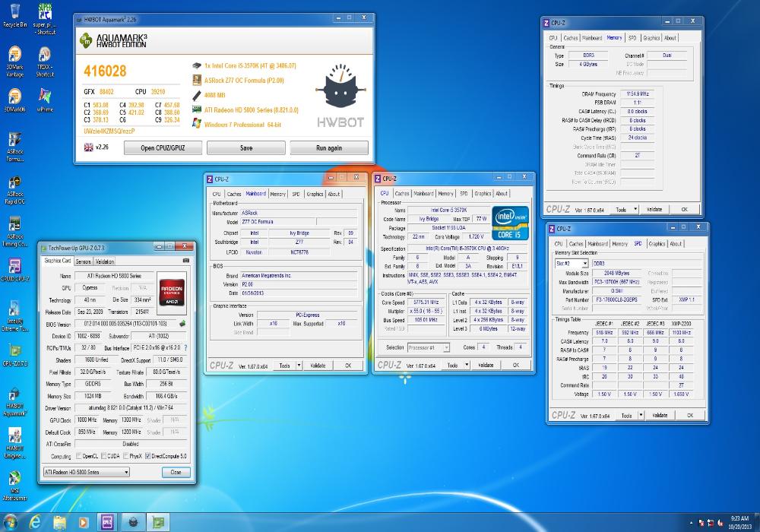Select the TRIXX shortcut desktop icon

tap(45, 61)
